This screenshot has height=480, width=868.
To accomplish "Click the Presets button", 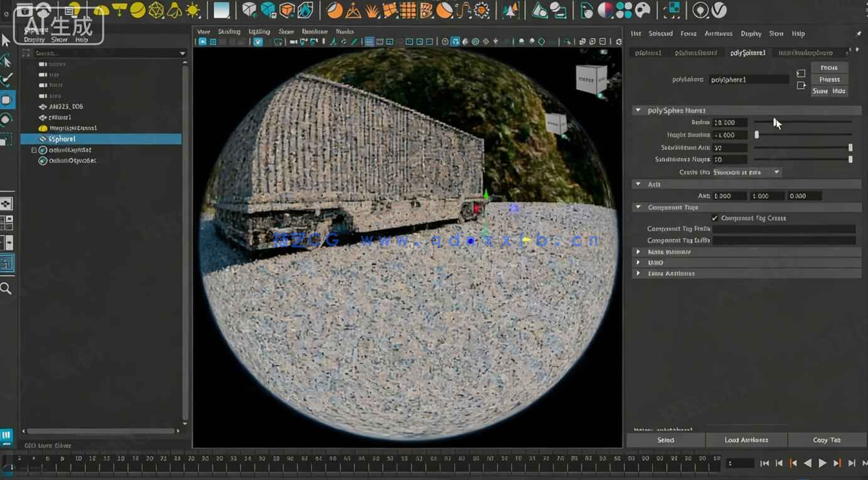I will [x=829, y=79].
